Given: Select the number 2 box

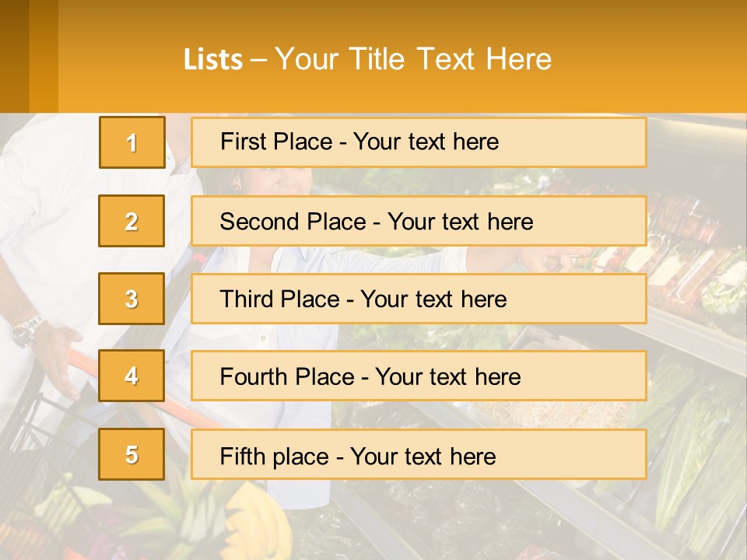Looking at the screenshot, I should tap(132, 221).
